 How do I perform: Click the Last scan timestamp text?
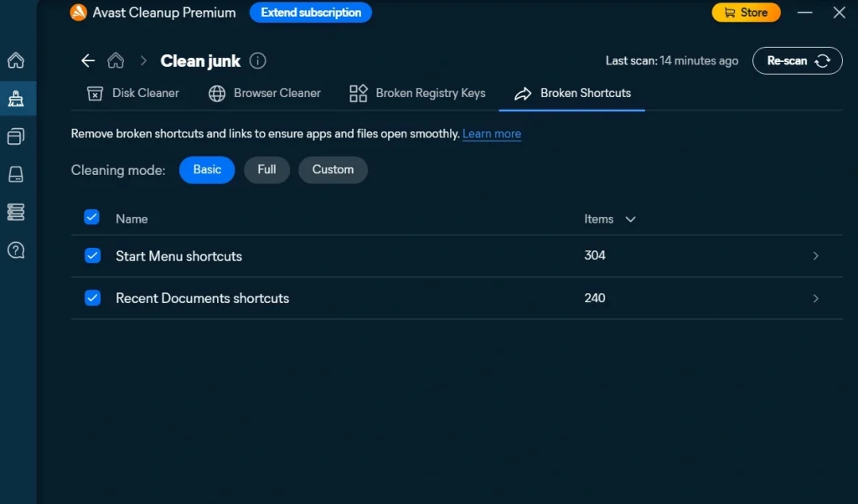tap(672, 60)
